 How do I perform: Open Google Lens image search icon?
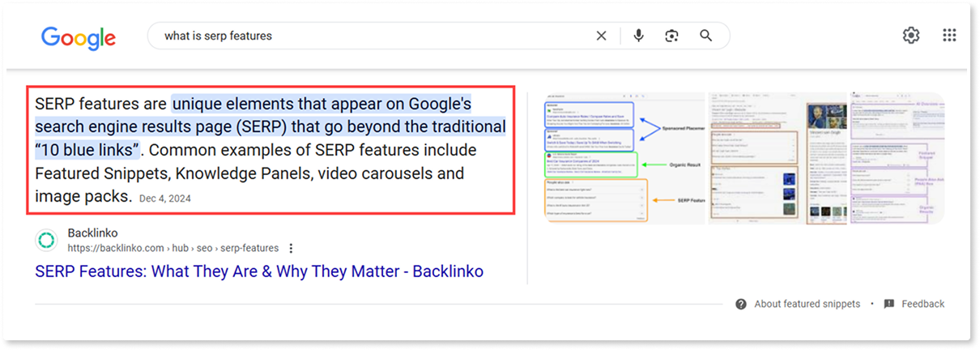click(671, 36)
